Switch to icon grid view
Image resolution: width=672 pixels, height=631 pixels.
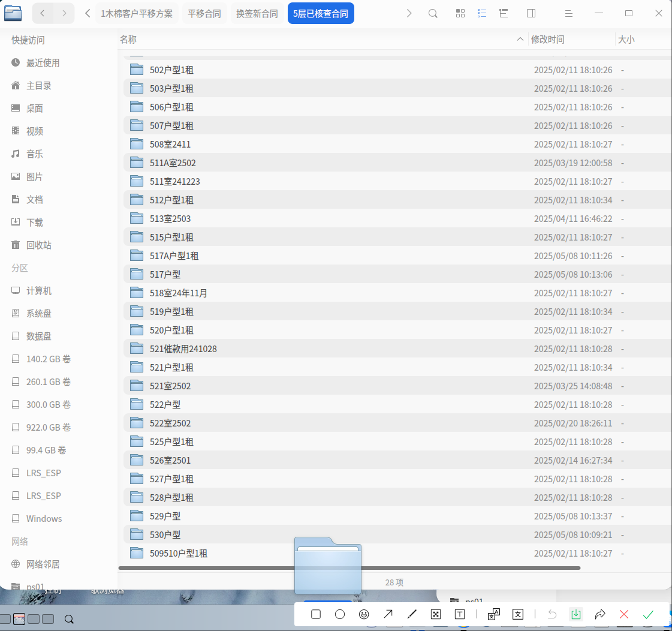[x=460, y=13]
